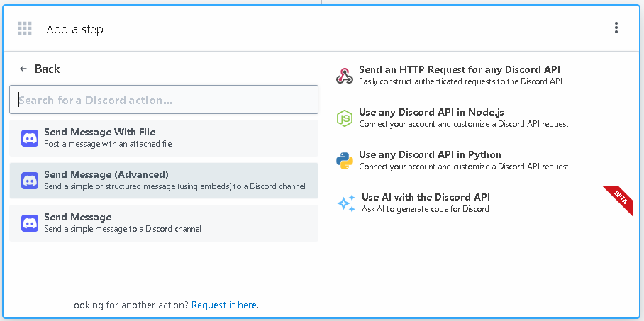The image size is (644, 321).
Task: Click 'Post a message with an attached file' description
Action: (x=108, y=144)
